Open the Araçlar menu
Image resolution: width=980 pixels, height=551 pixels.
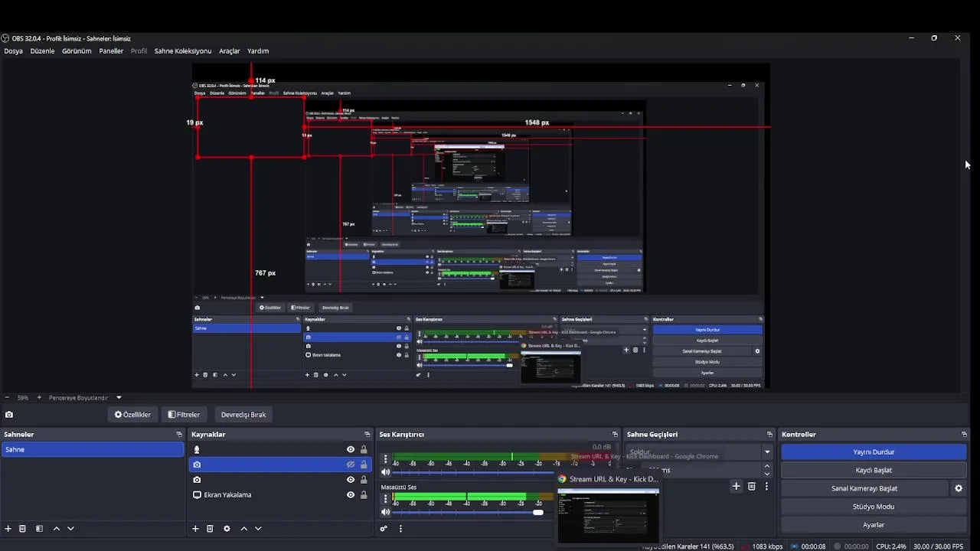pyautogui.click(x=230, y=51)
